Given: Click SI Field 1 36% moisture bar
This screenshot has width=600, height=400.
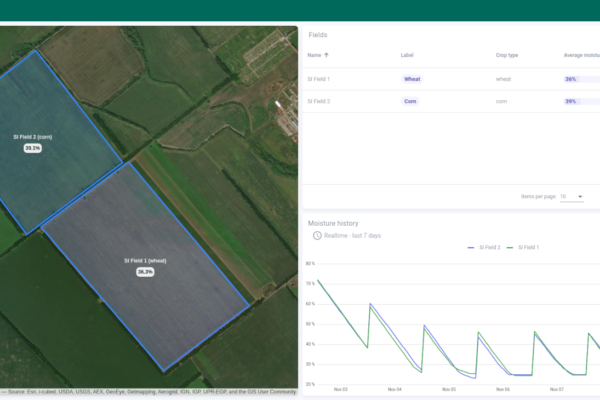Looking at the screenshot, I should 578,78.
